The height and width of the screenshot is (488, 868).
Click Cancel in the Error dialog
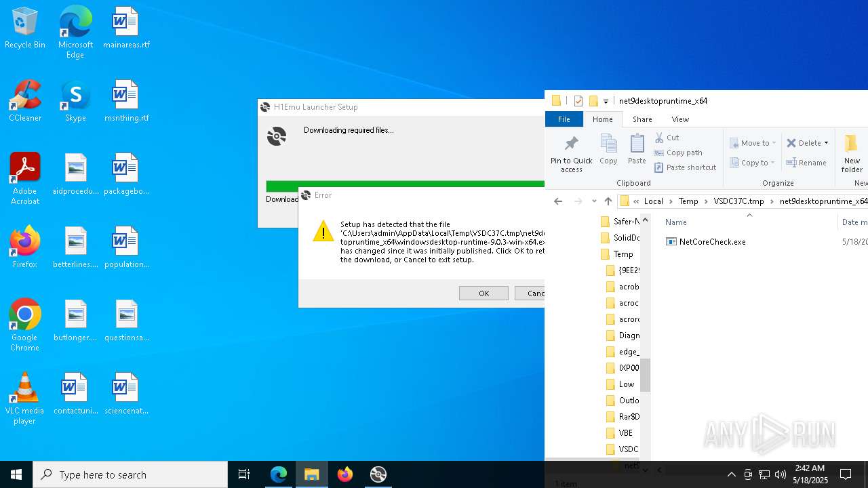tap(530, 293)
